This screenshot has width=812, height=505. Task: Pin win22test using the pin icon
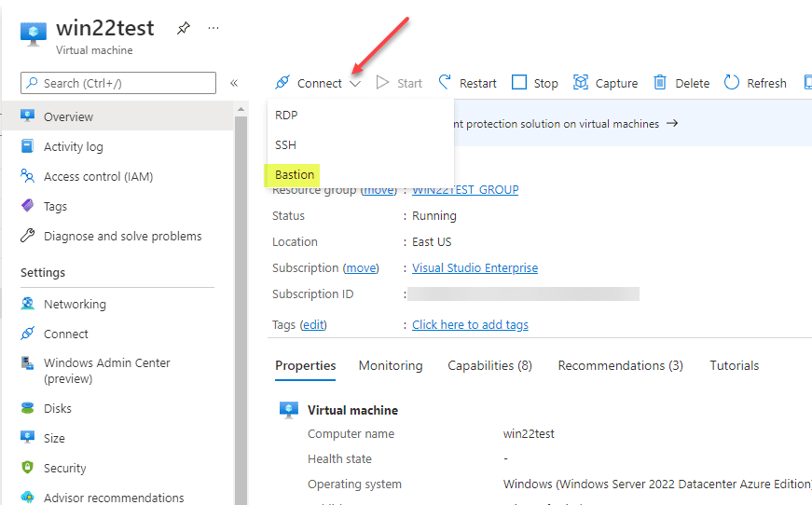pyautogui.click(x=184, y=29)
